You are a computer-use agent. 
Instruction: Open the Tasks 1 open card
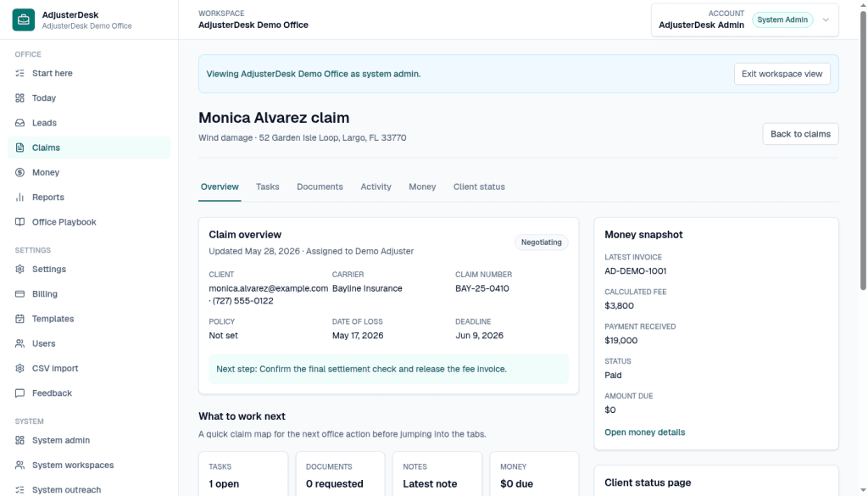click(243, 475)
